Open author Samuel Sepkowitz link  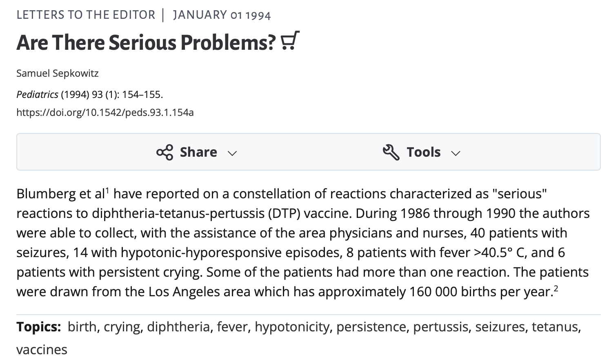coord(58,73)
